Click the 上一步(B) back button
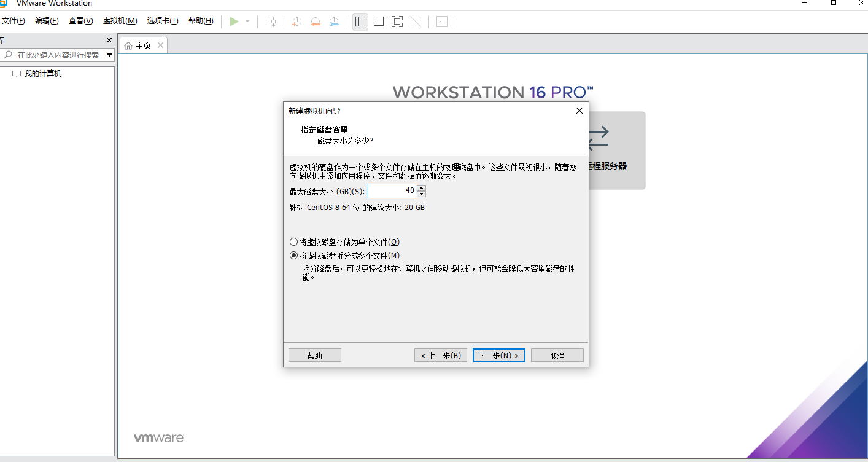This screenshot has height=462, width=868. click(441, 356)
